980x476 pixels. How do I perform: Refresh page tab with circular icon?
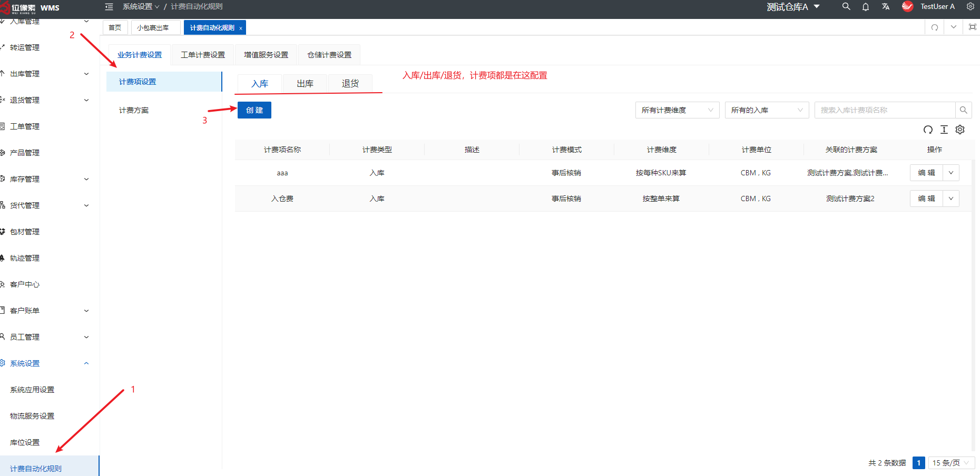[935, 27]
